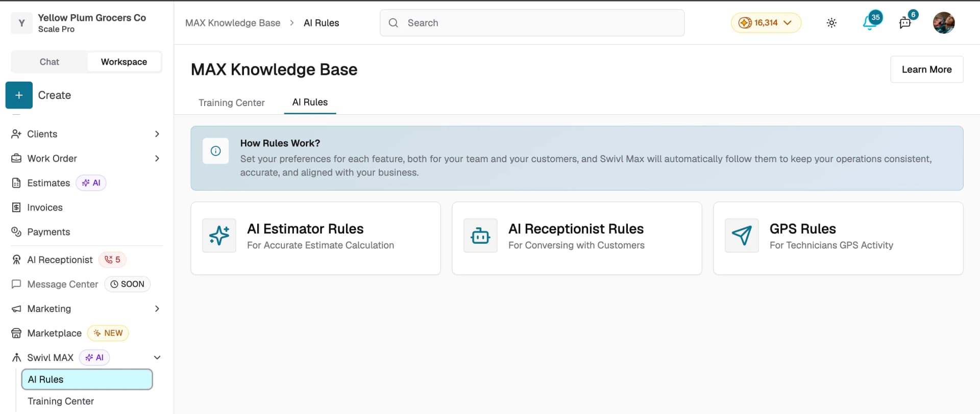Click the AI badge next to Swivl MAX
This screenshot has height=414, width=980.
[x=94, y=358]
